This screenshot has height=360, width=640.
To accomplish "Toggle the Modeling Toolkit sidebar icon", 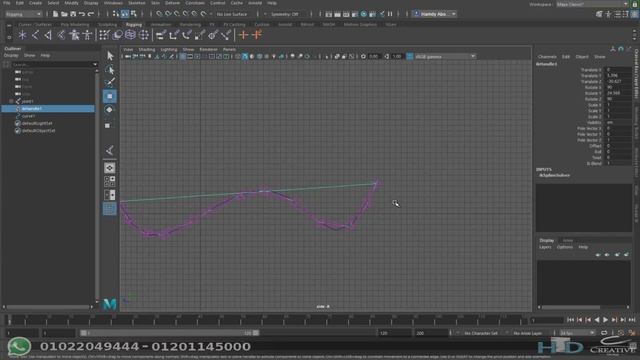I will click(x=599, y=14).
